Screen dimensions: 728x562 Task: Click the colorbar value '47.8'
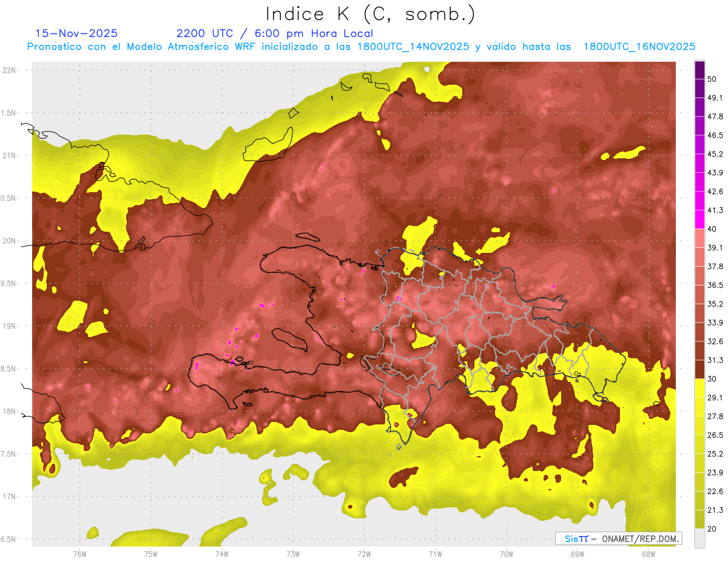(715, 116)
